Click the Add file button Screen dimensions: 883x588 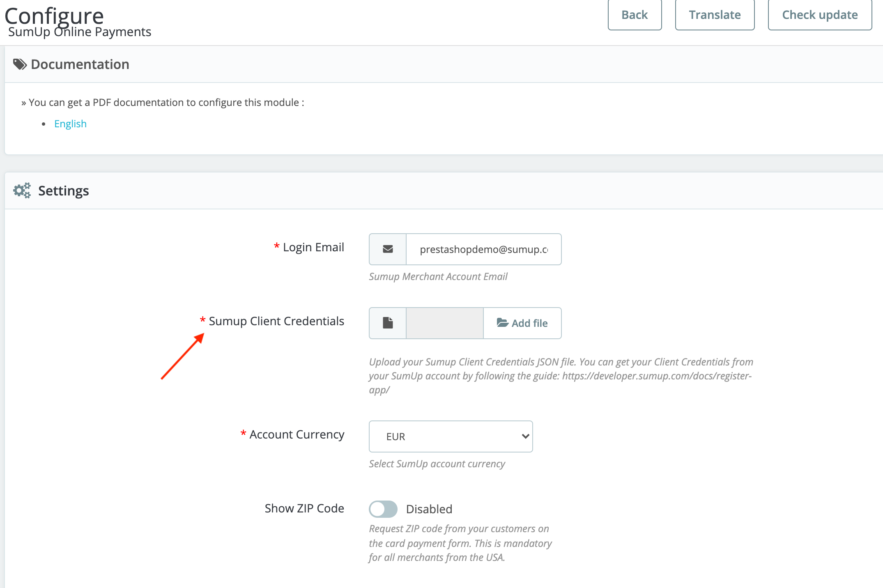point(522,323)
